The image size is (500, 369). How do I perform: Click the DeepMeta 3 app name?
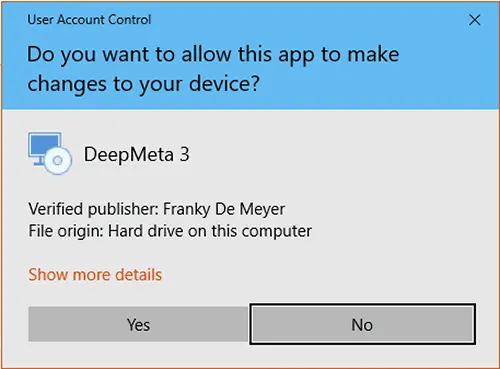[x=137, y=154]
